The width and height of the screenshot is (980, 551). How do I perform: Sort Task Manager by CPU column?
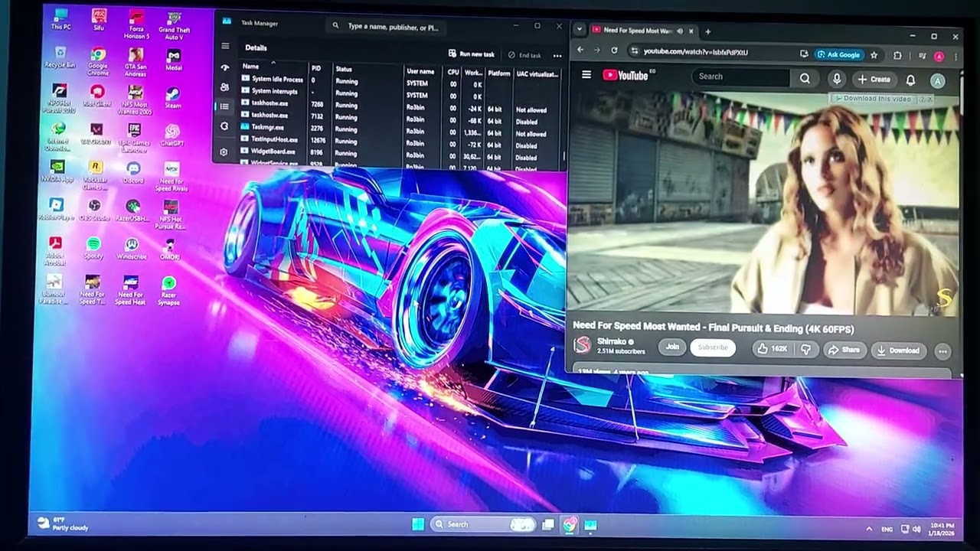point(453,72)
